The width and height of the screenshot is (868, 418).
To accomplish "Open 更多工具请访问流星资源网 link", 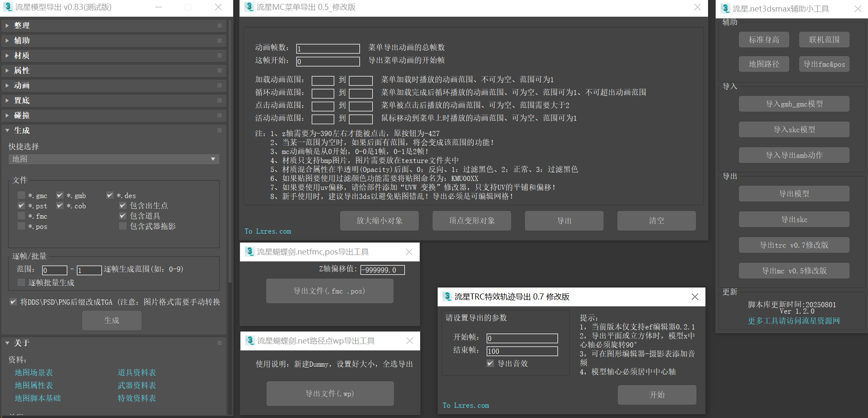I will [794, 321].
